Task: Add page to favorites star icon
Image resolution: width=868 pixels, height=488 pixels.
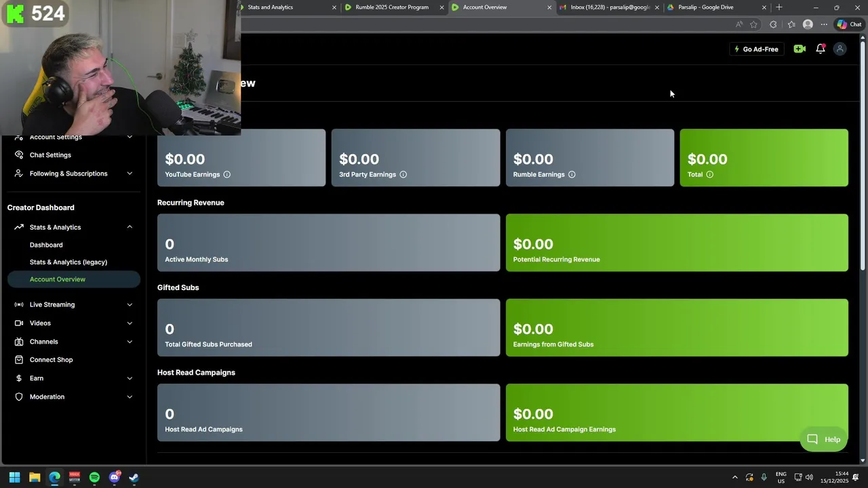Action: tap(753, 24)
